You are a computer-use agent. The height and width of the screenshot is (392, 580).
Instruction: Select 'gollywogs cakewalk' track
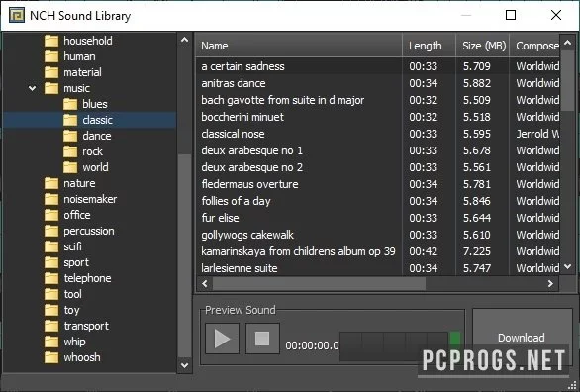[377, 235]
